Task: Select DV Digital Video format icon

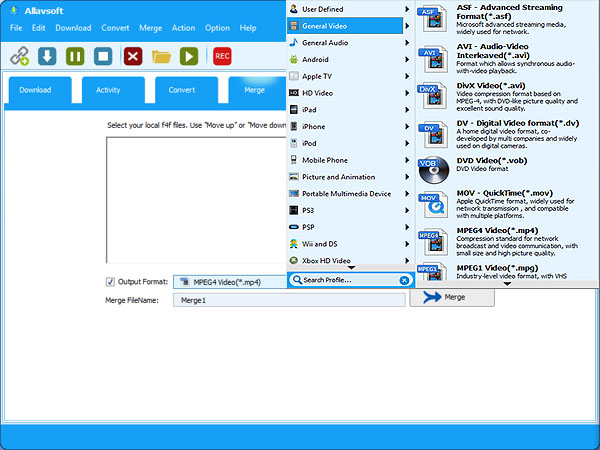Action: coord(433,134)
